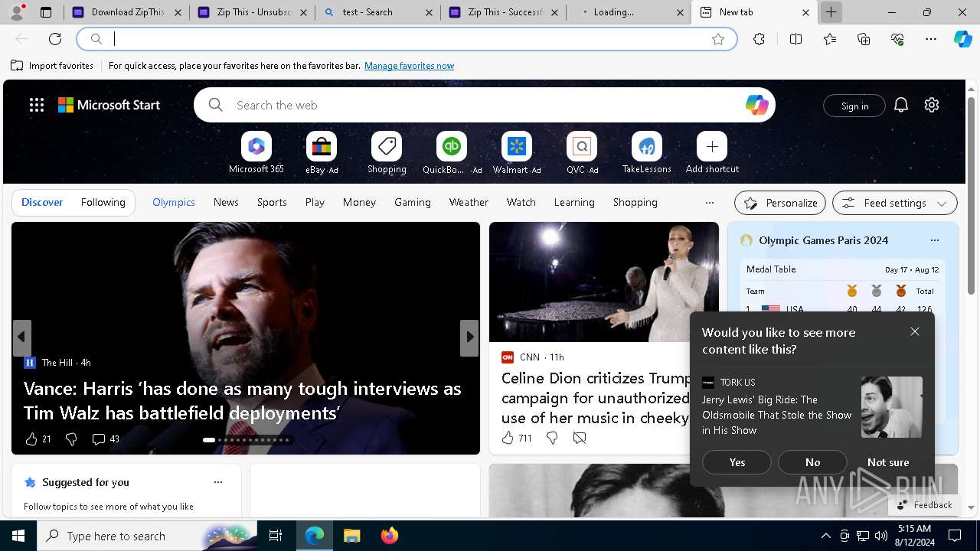This screenshot has height=551, width=980.
Task: Open the Microsoft Start apps grid
Action: pyautogui.click(x=37, y=105)
